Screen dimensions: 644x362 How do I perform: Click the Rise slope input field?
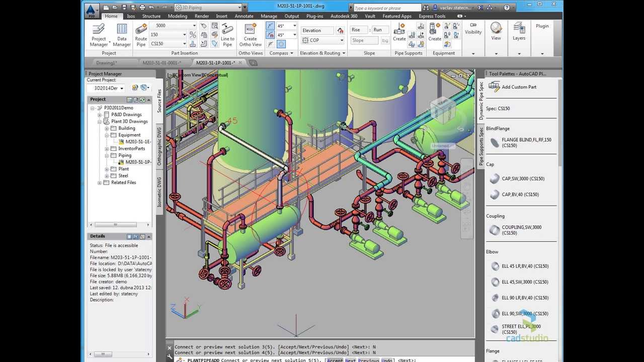point(359,30)
